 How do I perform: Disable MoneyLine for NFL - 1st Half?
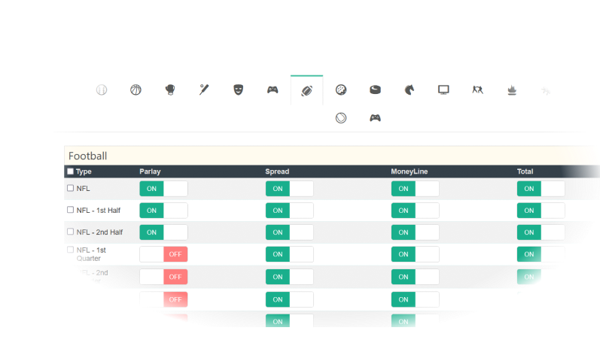click(x=415, y=211)
